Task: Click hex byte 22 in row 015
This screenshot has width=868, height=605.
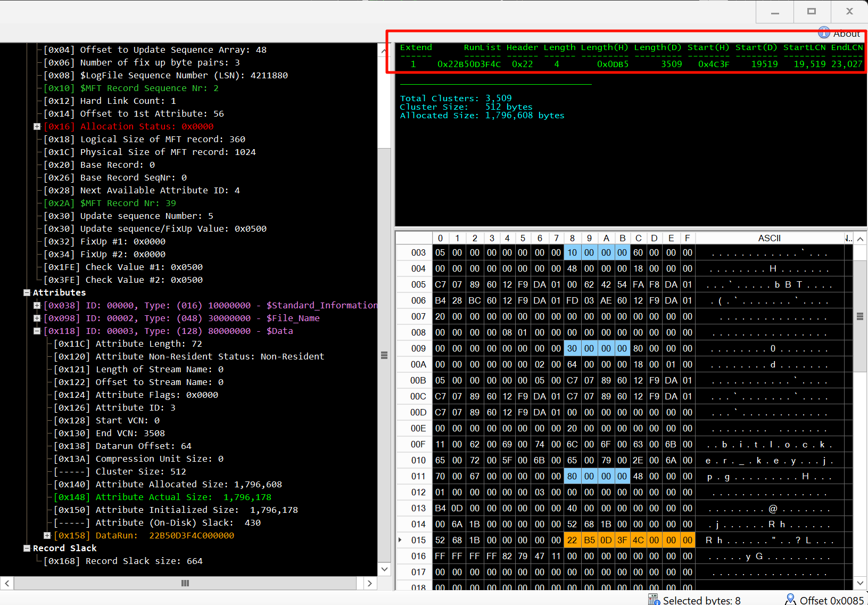Action: [x=572, y=540]
